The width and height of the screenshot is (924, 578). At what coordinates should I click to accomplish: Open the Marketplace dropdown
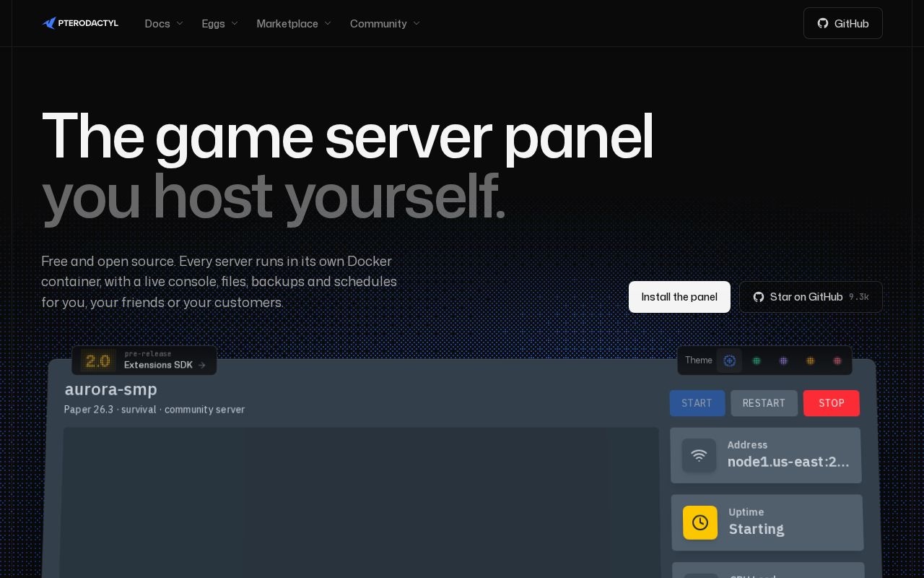tap(294, 23)
